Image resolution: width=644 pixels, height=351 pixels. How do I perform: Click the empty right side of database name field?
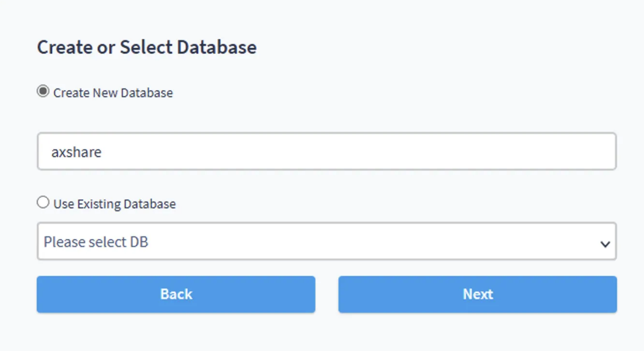487,151
